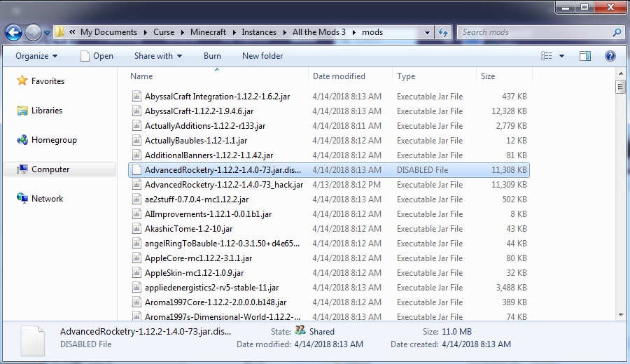Click jar icon of Aroma1997Core file
The width and height of the screenshot is (630, 364).
click(136, 302)
